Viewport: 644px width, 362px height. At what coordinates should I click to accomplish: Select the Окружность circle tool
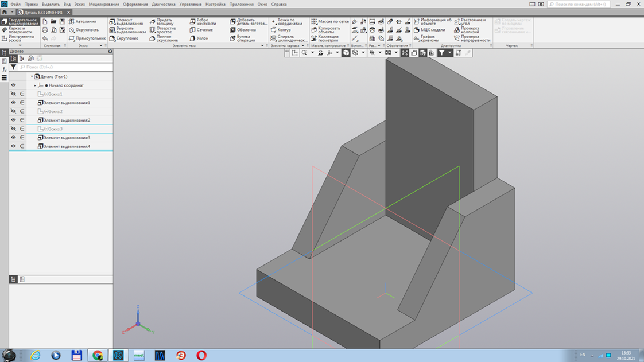click(84, 30)
